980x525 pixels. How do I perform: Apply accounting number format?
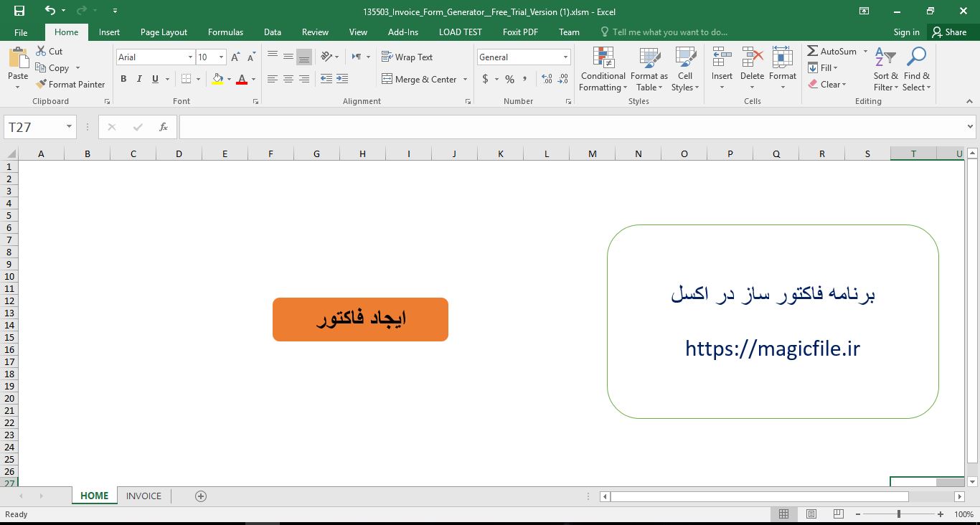(x=486, y=79)
